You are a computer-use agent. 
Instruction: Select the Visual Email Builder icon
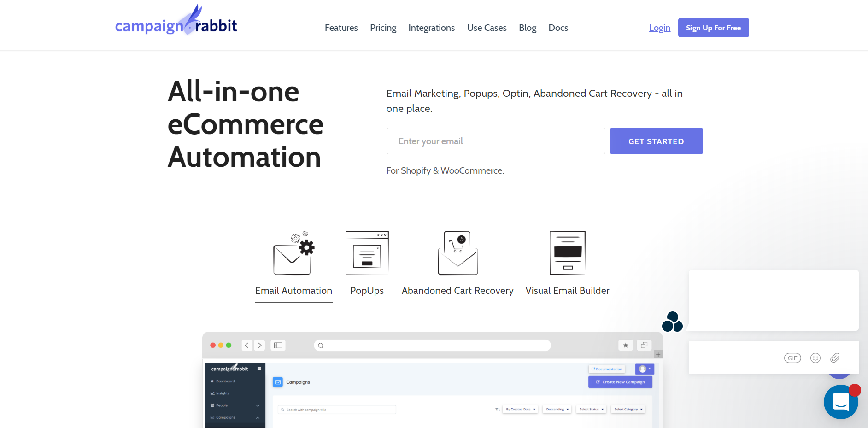[567, 253]
